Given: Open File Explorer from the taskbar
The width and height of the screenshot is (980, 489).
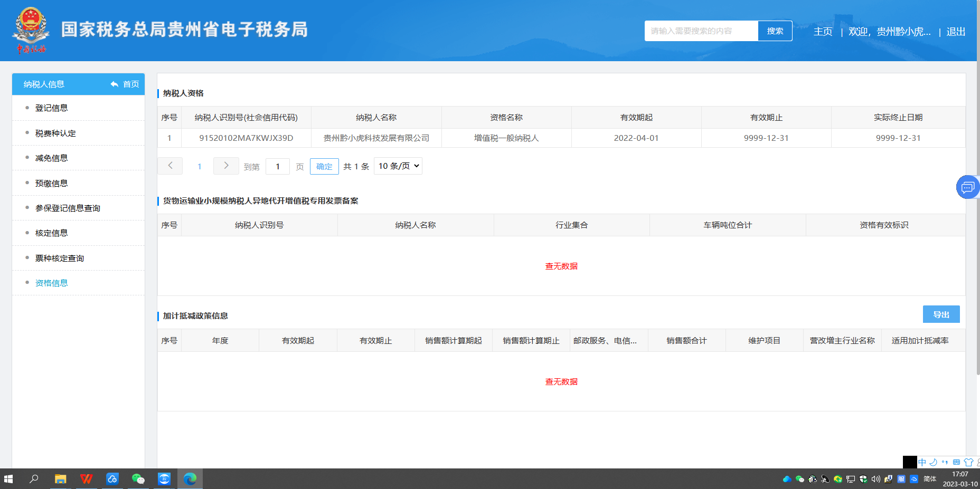Looking at the screenshot, I should point(60,478).
